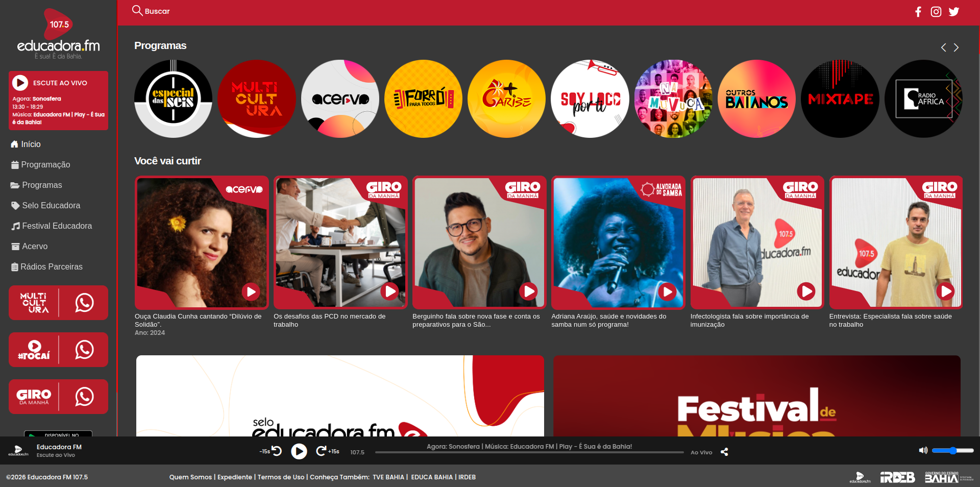
Task: Mute the player volume speaker icon
Action: [x=923, y=450]
